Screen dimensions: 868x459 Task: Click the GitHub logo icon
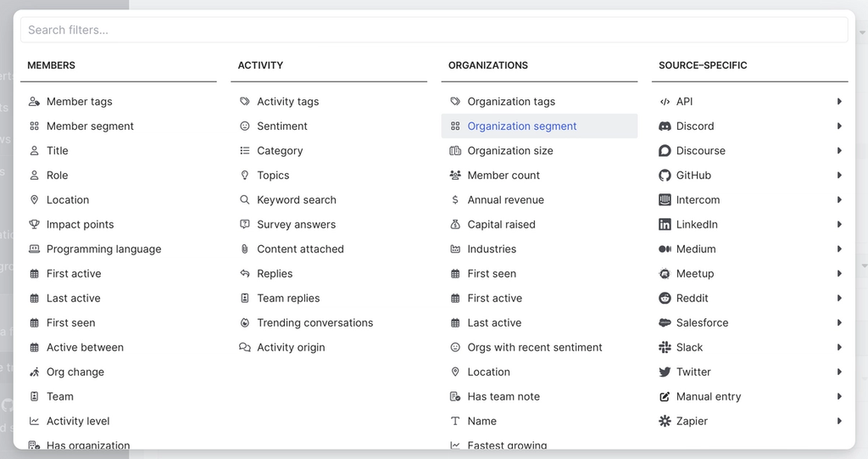pos(665,176)
